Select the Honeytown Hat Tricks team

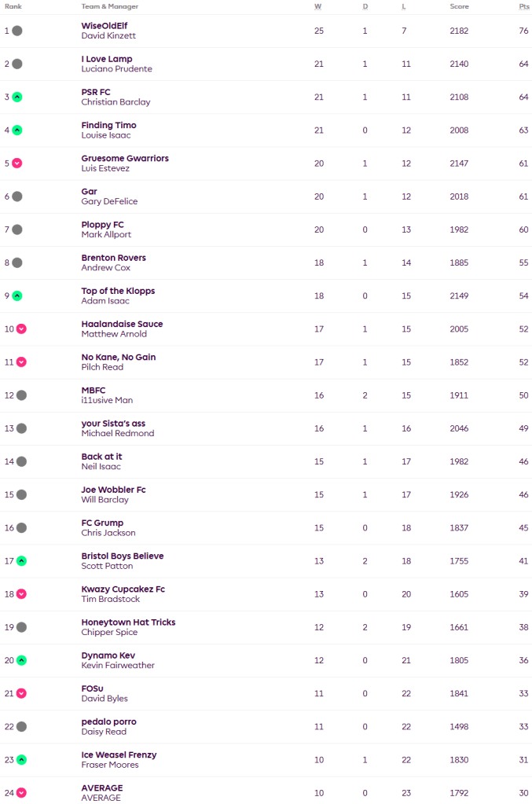coord(128,622)
